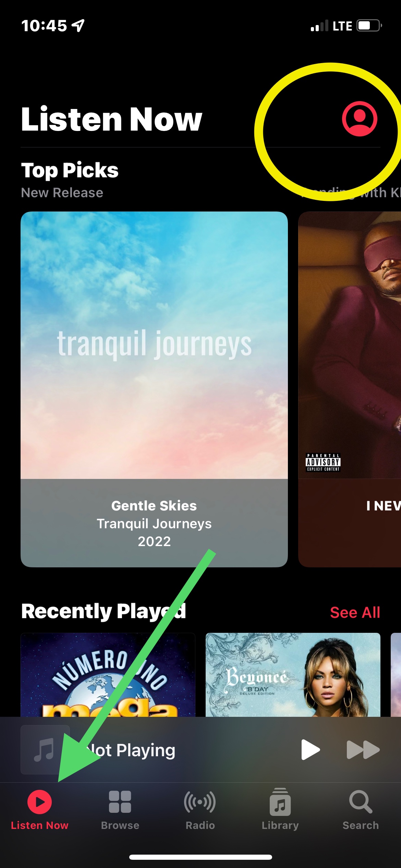The height and width of the screenshot is (868, 401).
Task: Tap the Listen Now tab icon
Action: [x=39, y=802]
